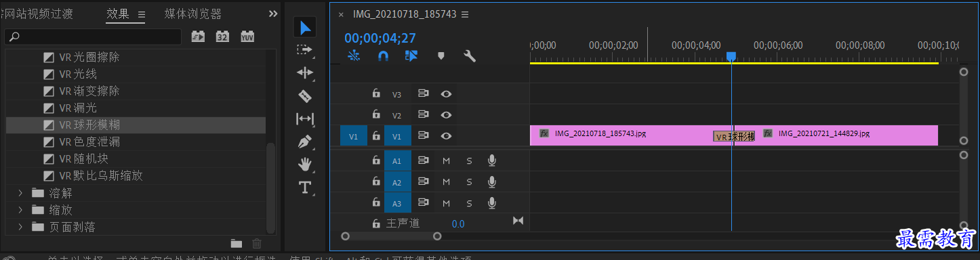Toggle V2 track targeting
Screen dimensions: 980x260
tap(397, 115)
